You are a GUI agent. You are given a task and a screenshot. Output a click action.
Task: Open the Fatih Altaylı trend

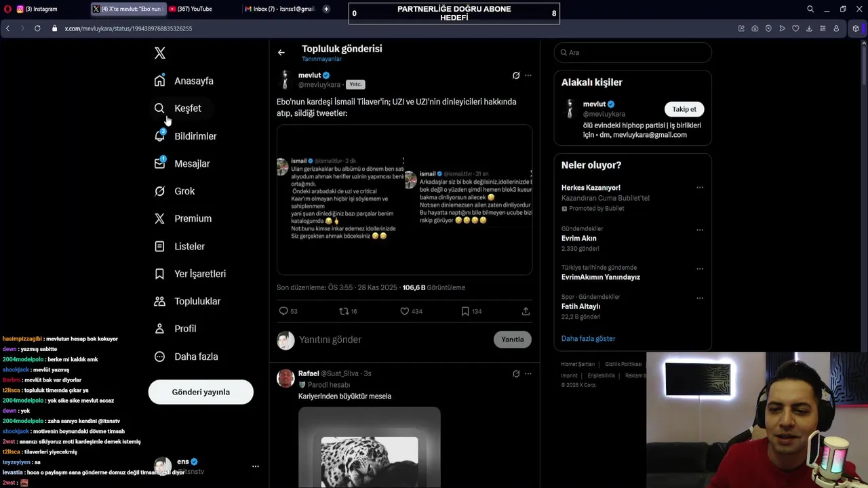(580, 306)
